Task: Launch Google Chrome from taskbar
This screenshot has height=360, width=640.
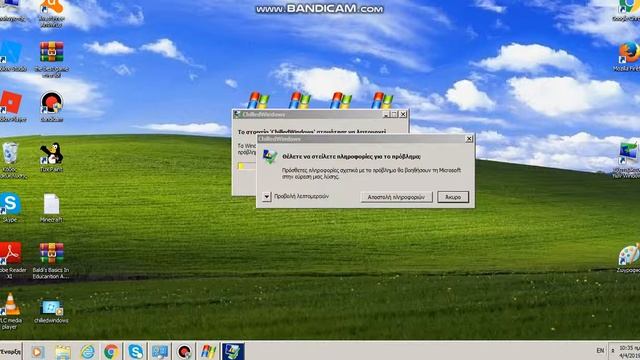Action: pyautogui.click(x=111, y=351)
